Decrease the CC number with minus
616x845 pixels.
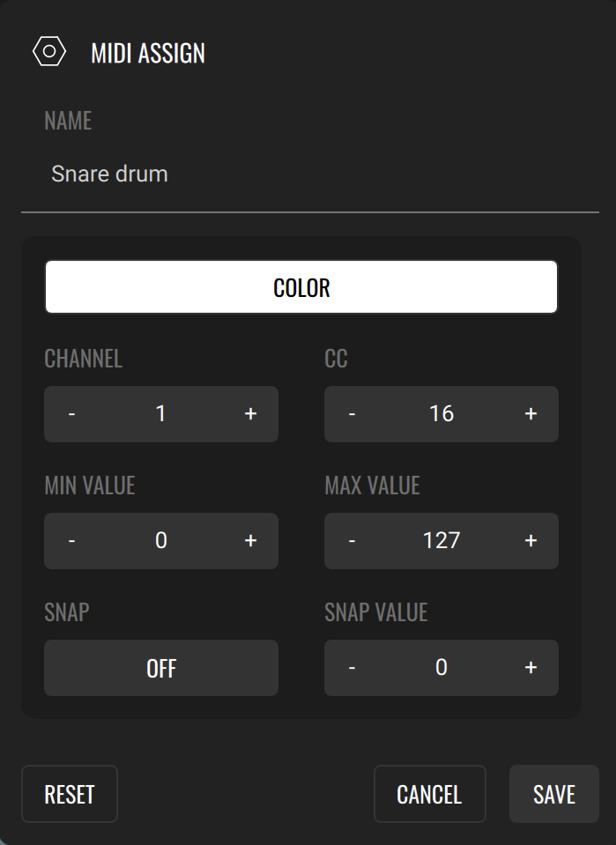(x=352, y=414)
